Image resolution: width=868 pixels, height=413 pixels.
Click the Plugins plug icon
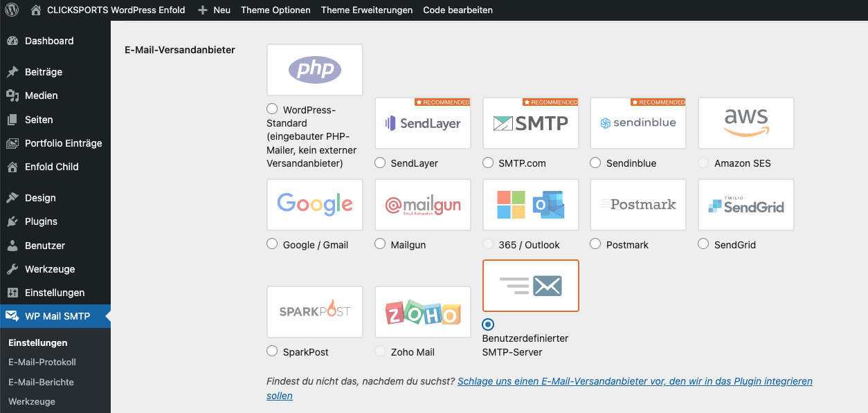tap(12, 221)
